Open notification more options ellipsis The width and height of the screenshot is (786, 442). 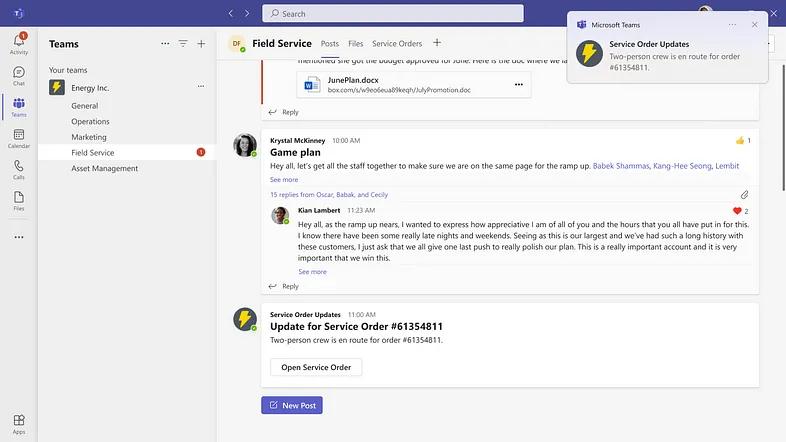pyautogui.click(x=732, y=25)
